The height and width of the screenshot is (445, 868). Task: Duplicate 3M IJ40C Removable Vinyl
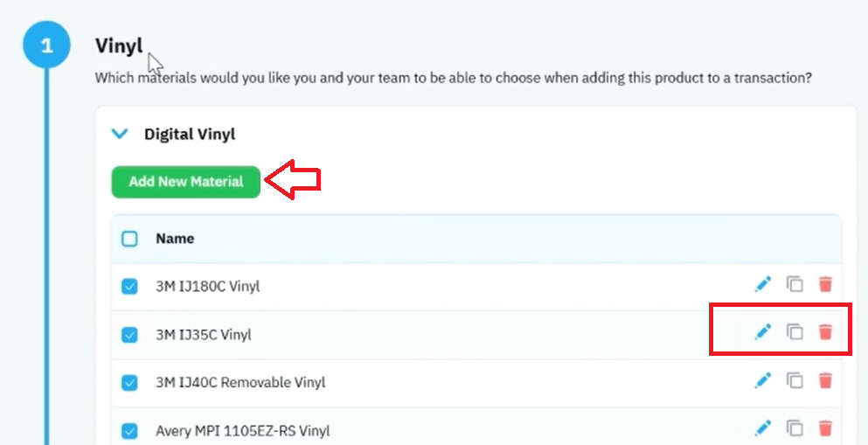coord(795,380)
